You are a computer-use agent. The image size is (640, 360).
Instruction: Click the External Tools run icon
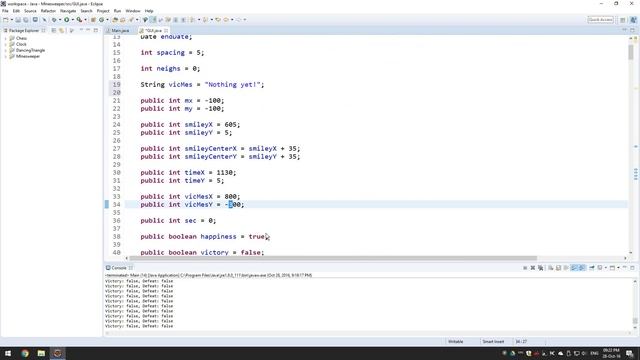[79, 20]
